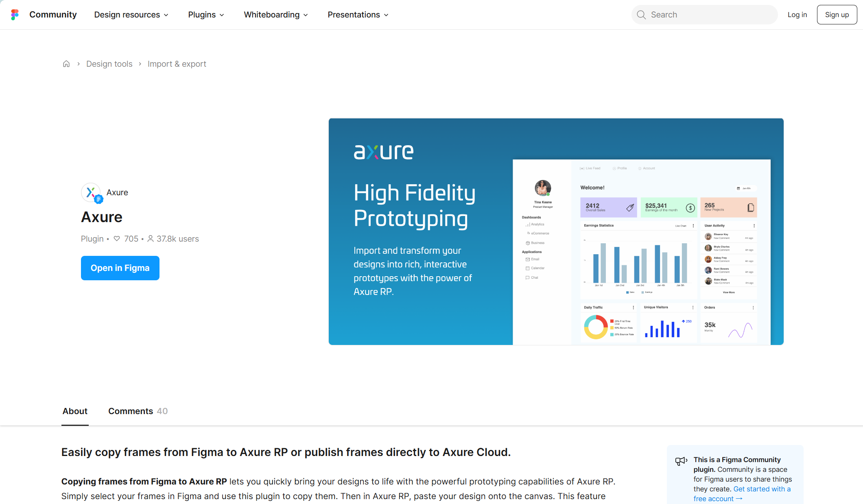Click Get started with a free account link
Viewport: 863px width, 504px height.
pos(742,494)
